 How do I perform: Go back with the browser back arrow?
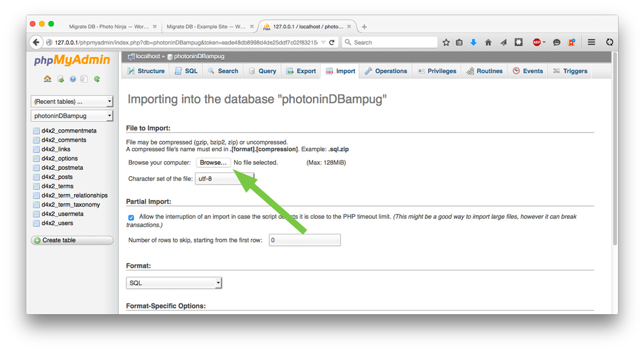(36, 42)
